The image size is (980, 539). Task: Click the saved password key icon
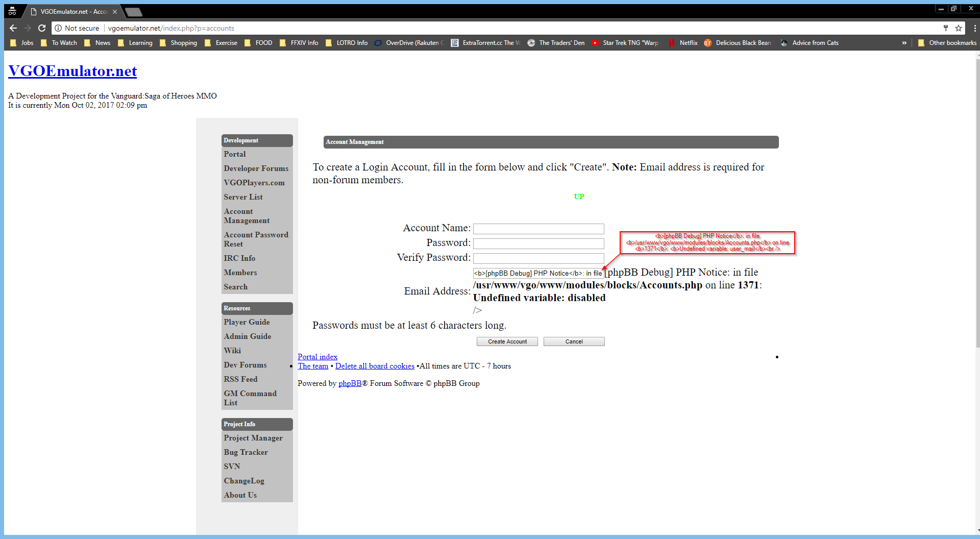945,28
